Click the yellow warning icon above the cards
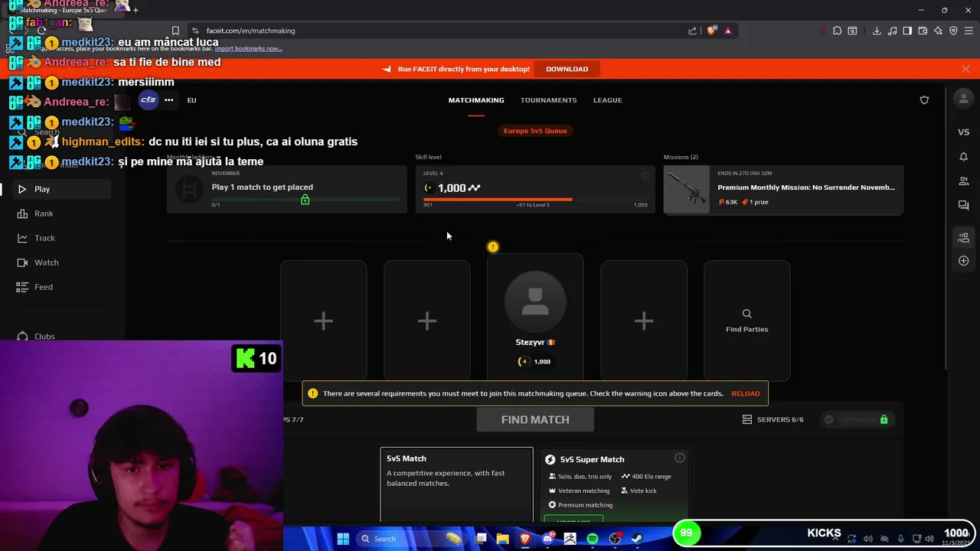 click(493, 246)
